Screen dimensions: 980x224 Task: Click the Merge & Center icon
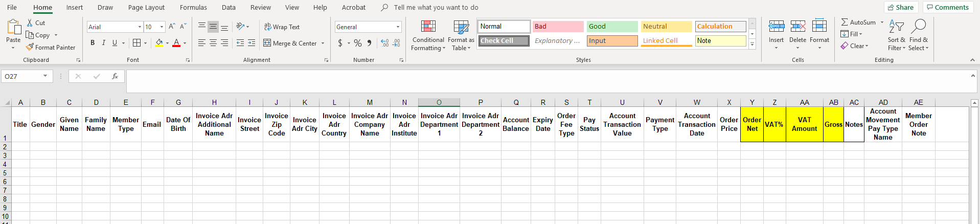(x=267, y=43)
